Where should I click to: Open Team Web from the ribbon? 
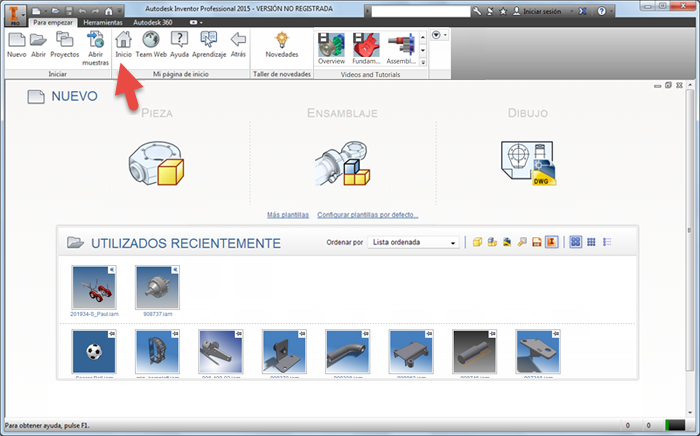point(151,45)
